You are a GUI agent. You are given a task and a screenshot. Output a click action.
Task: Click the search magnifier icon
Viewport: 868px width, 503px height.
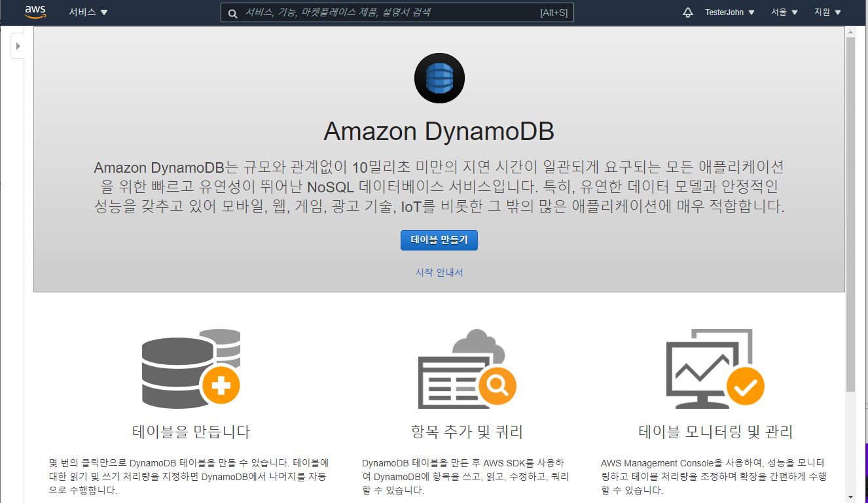tap(232, 12)
